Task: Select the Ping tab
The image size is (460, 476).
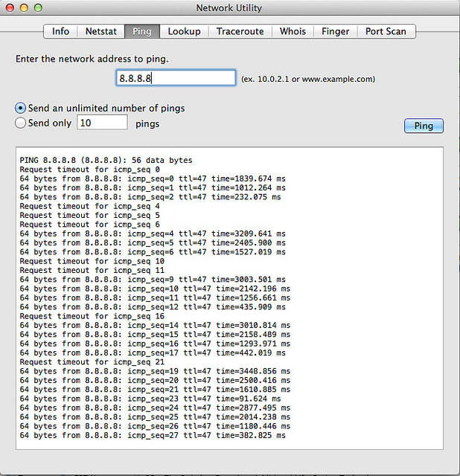Action: 141,31
